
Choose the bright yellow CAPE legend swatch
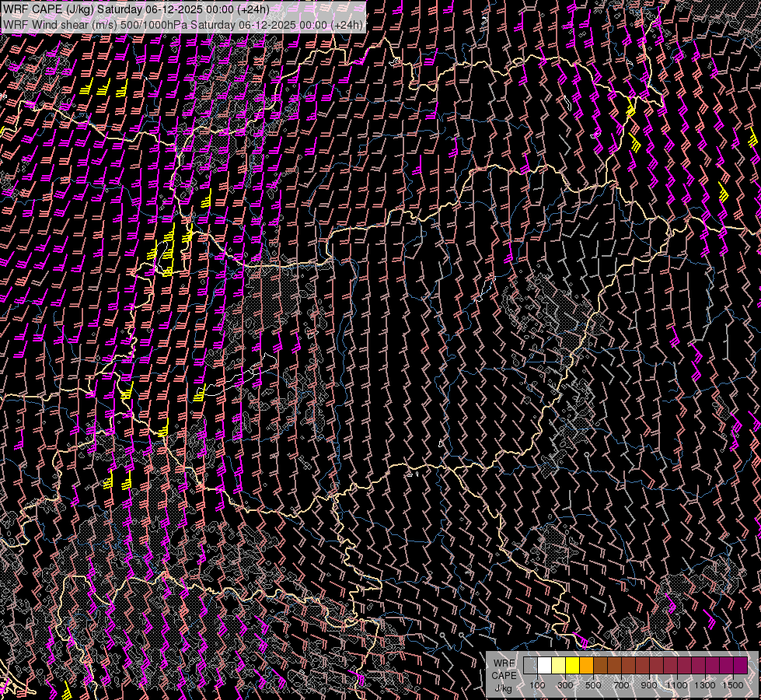(x=572, y=665)
